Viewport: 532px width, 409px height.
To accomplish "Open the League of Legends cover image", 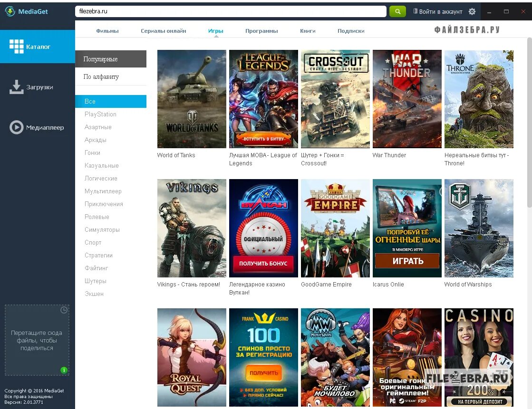I will point(264,99).
